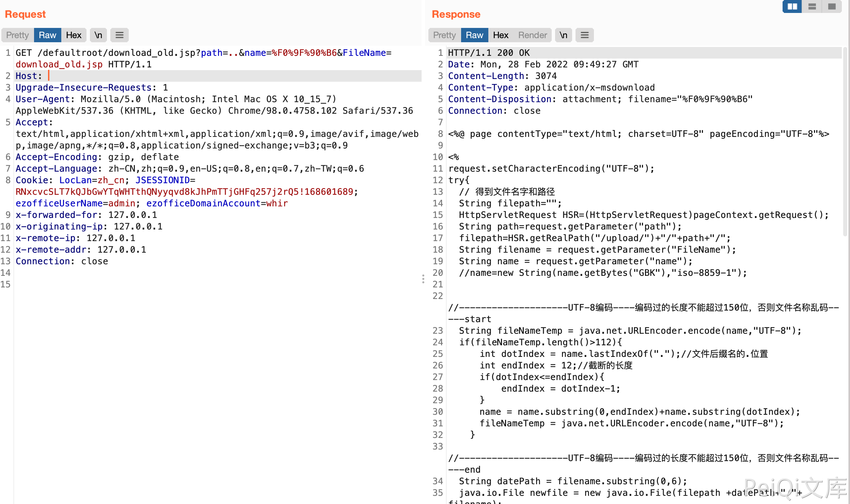
Task: Click the Request panel heading
Action: (x=25, y=14)
